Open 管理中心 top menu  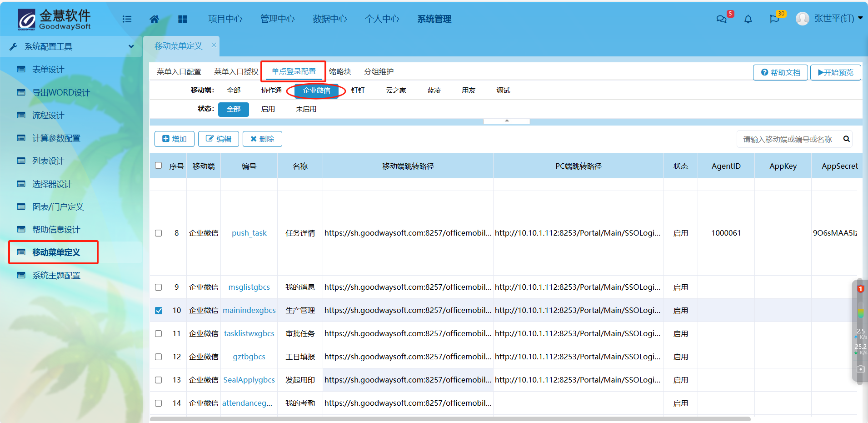point(277,19)
